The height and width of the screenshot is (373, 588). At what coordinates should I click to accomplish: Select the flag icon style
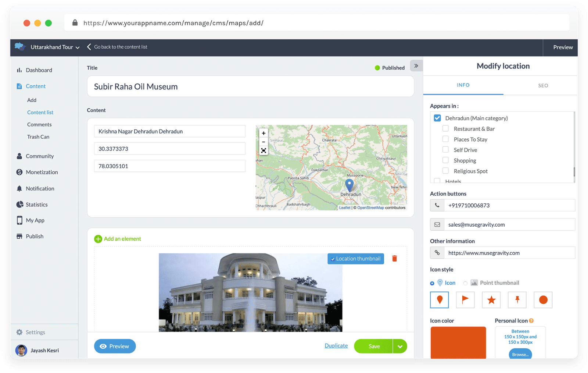[465, 300]
